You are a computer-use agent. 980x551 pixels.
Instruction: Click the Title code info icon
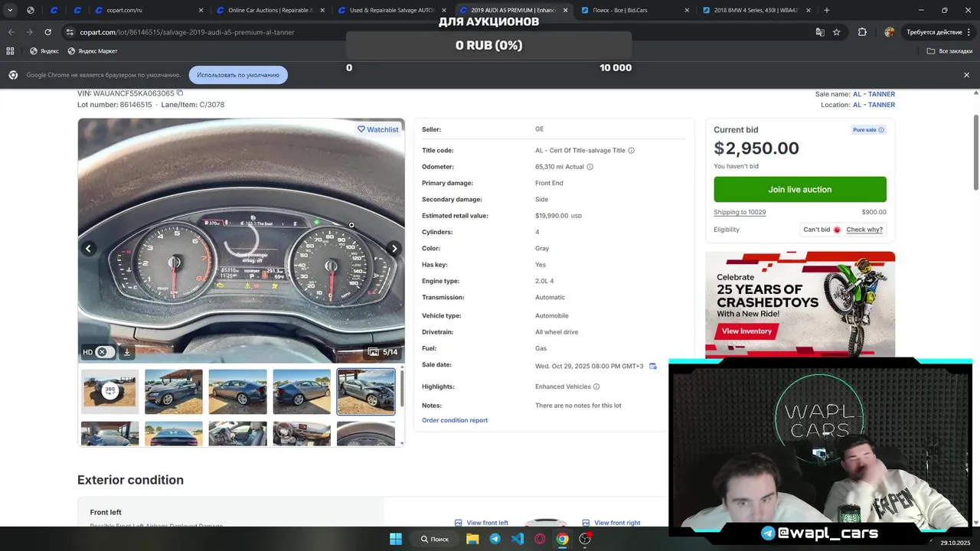tap(631, 151)
